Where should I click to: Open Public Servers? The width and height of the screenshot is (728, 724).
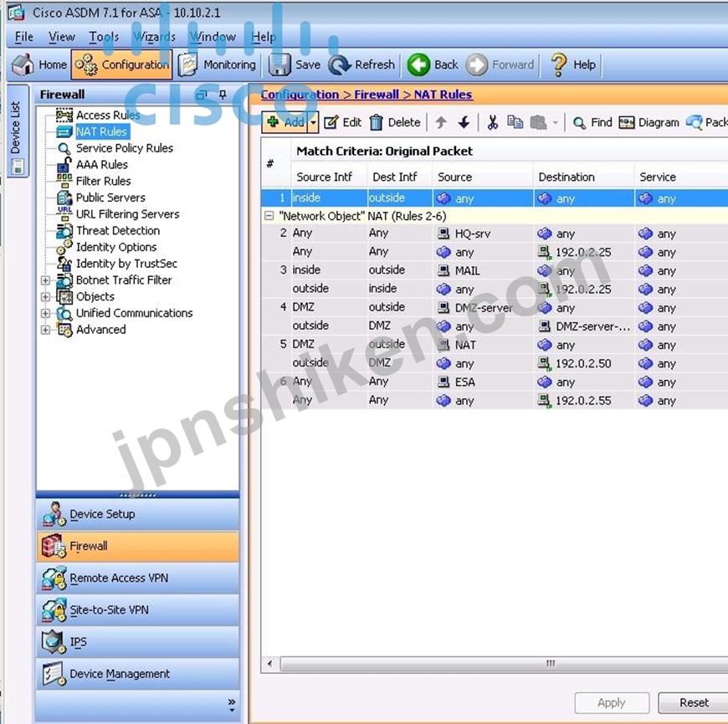click(110, 198)
